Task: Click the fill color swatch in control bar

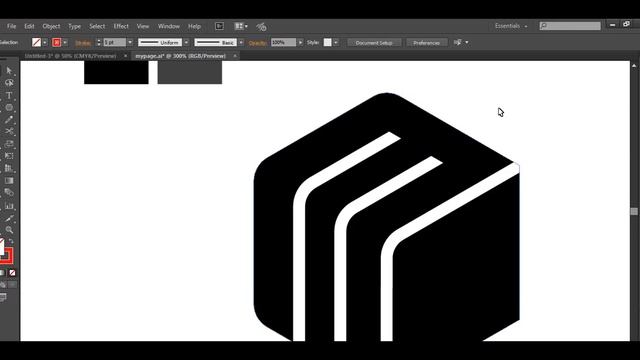Action: (36, 42)
